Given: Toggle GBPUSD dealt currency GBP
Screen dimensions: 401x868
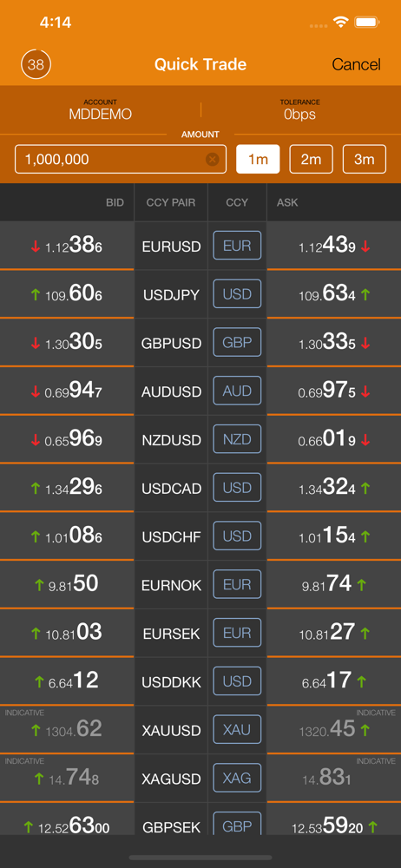Looking at the screenshot, I should tap(237, 342).
